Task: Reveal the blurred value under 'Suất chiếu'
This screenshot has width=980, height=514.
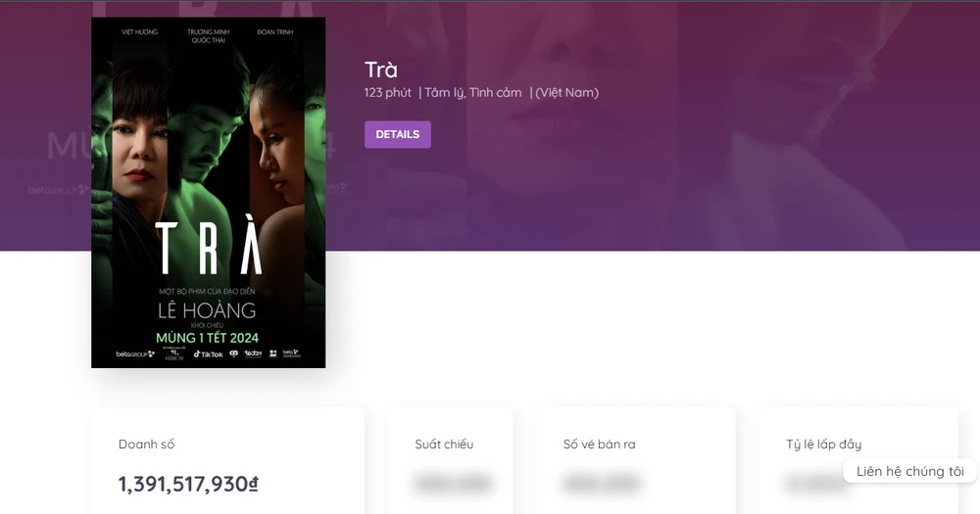Action: tap(453, 484)
